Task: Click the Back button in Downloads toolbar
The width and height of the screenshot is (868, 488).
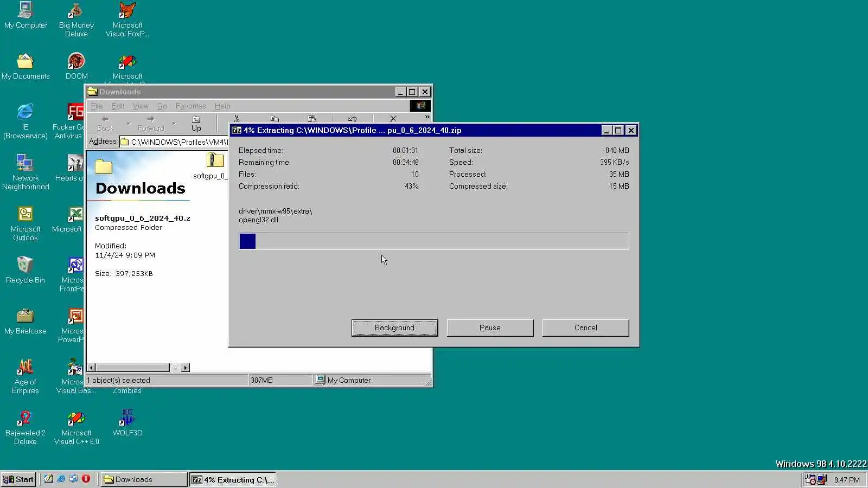Action: [x=105, y=123]
